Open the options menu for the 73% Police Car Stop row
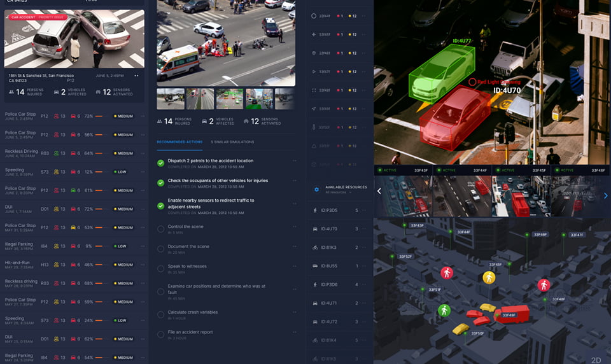611x364 pixels. point(143,116)
